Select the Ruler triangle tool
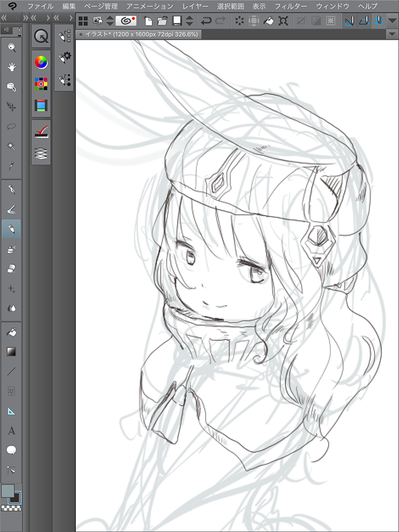The height and width of the screenshot is (532, 399). click(x=11, y=411)
